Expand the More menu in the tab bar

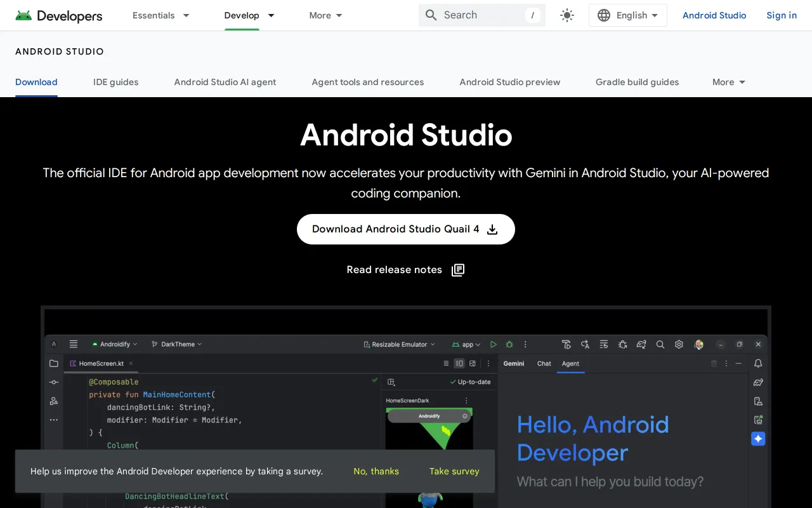pos(729,82)
